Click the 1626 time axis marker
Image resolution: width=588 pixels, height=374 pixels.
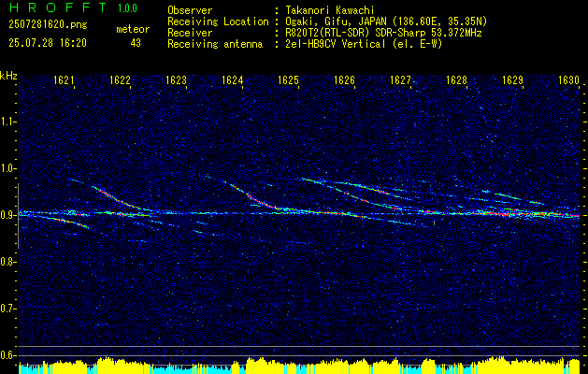[344, 80]
